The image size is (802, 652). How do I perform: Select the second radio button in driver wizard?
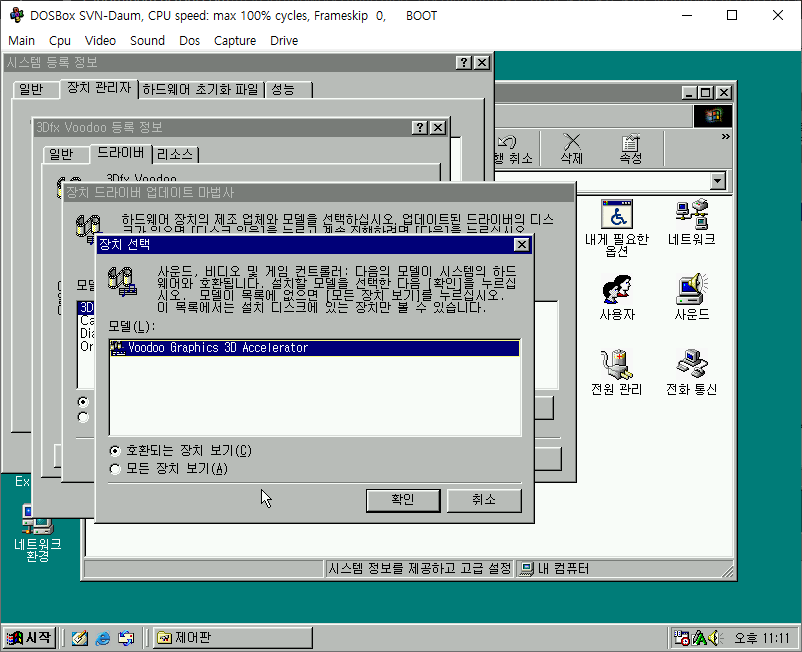click(83, 417)
